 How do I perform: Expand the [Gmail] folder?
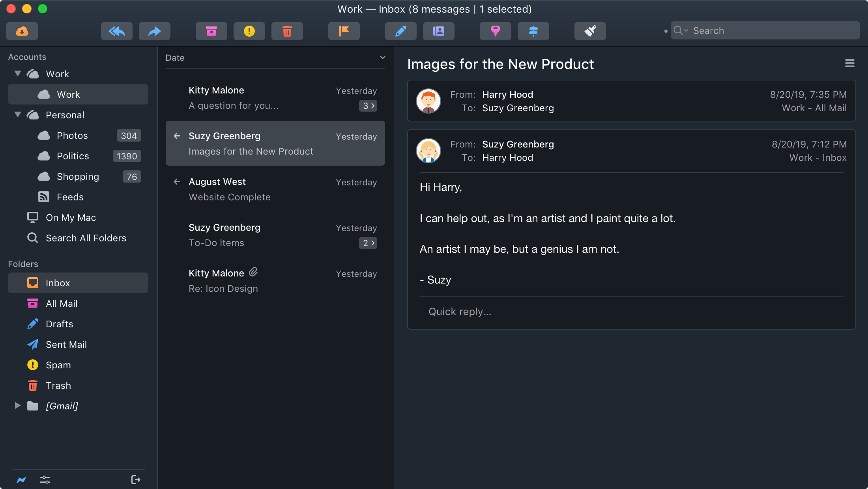click(17, 406)
